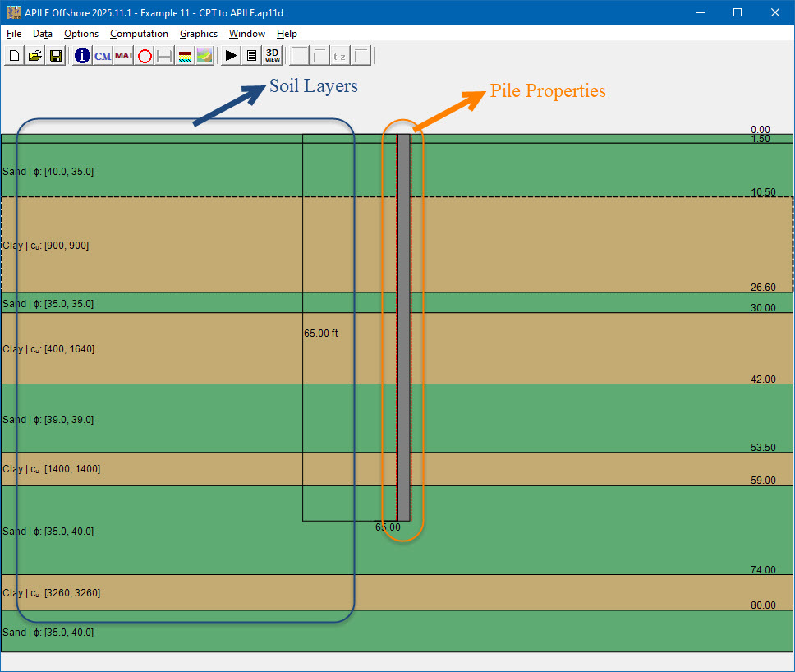Run the analysis with the play icon
Image resolution: width=795 pixels, height=672 pixels.
coord(230,55)
